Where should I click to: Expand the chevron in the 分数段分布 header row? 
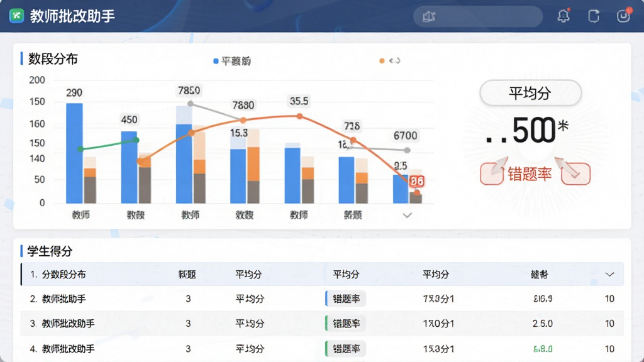609,274
